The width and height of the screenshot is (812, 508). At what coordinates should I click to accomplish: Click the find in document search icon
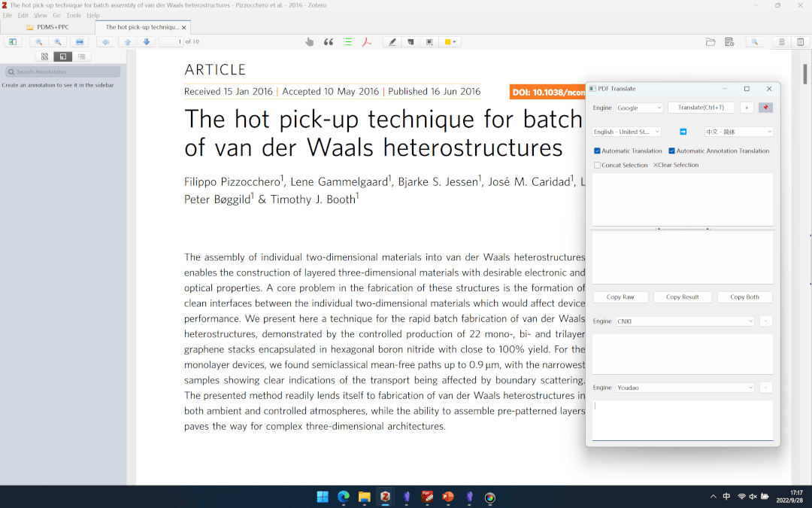click(755, 42)
